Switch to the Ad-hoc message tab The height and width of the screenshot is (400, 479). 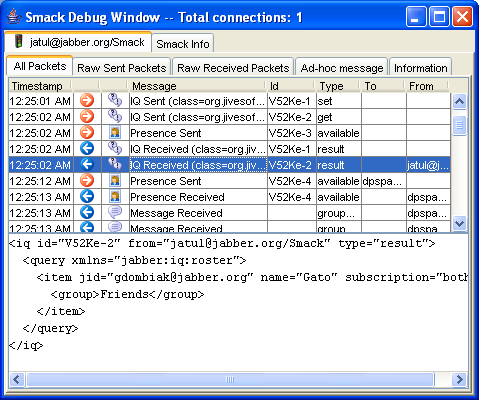coord(342,68)
